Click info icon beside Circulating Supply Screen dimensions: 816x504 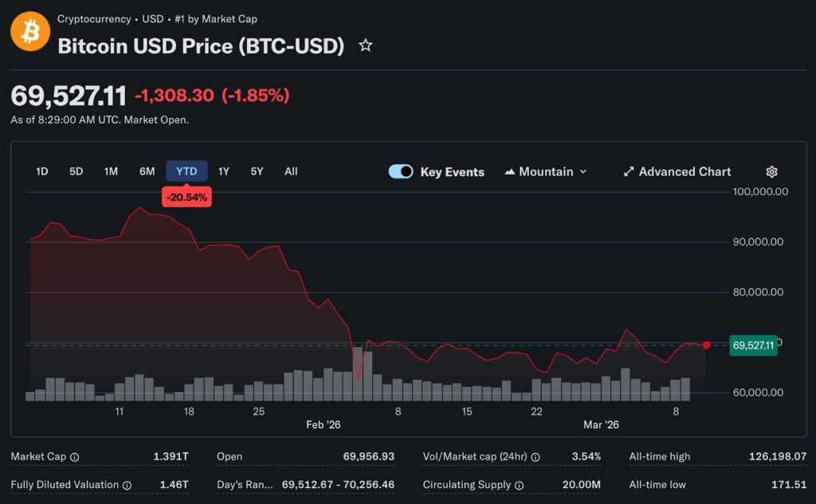point(519,485)
